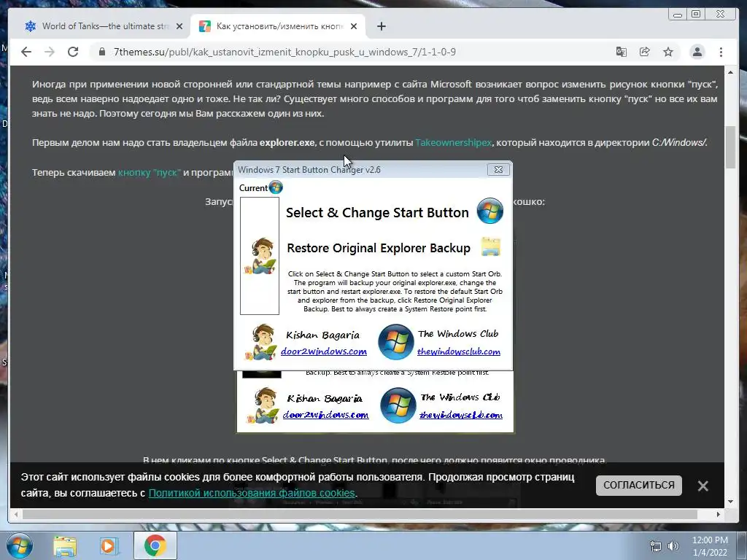Image resolution: width=747 pixels, height=560 pixels.
Task: Open a new tab with the plus button
Action: pos(381,26)
